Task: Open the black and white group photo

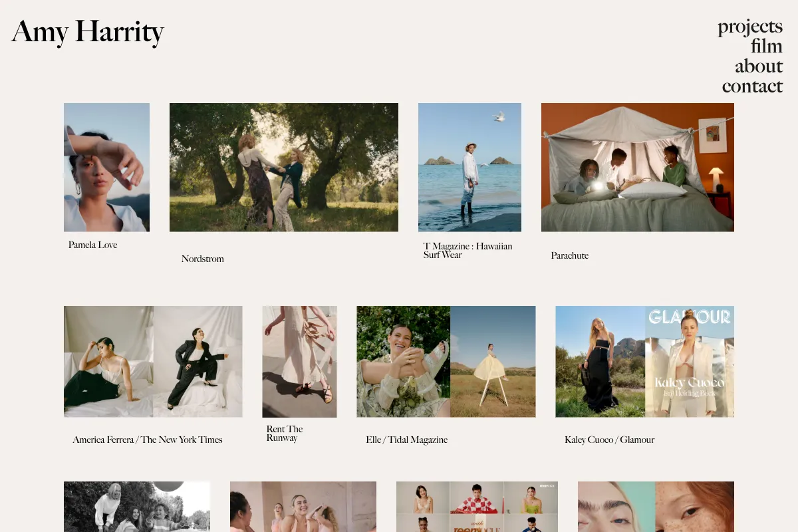Action: 137,507
